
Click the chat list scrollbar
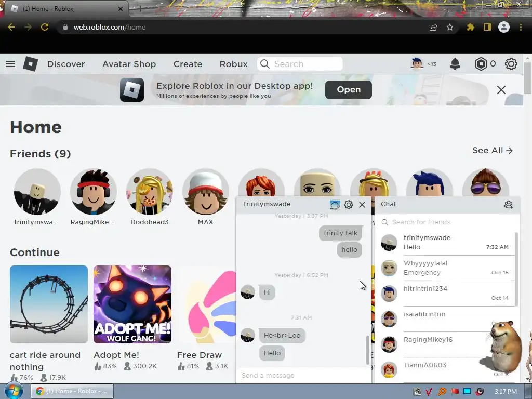[516, 269]
